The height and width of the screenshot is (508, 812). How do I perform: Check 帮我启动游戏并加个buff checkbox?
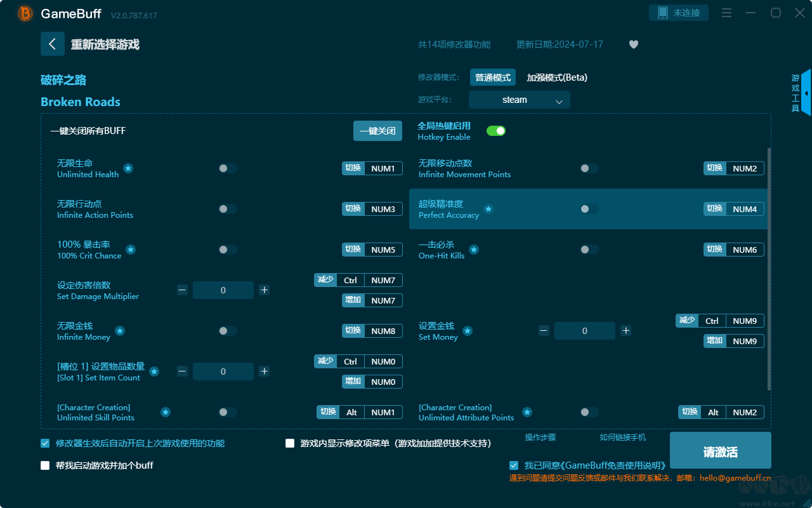pos(45,465)
